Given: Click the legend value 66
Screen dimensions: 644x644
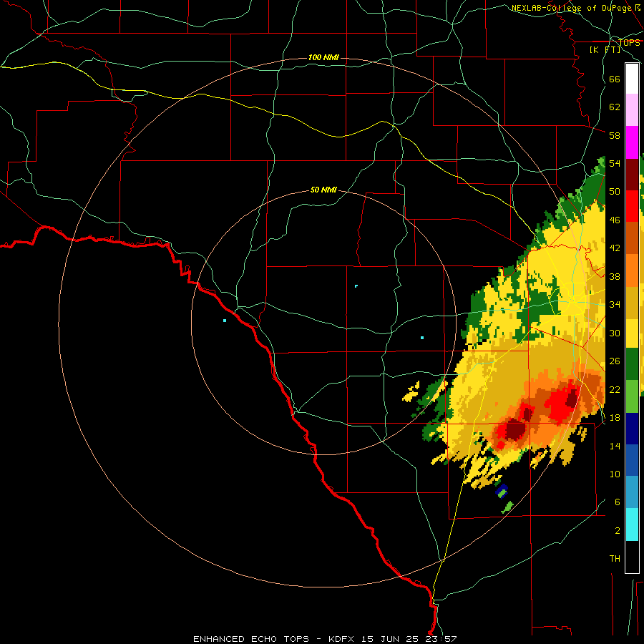Looking at the screenshot, I should [615, 79].
